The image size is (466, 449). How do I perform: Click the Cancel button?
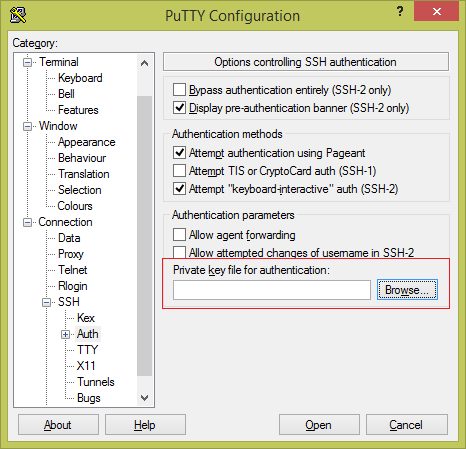(x=407, y=425)
